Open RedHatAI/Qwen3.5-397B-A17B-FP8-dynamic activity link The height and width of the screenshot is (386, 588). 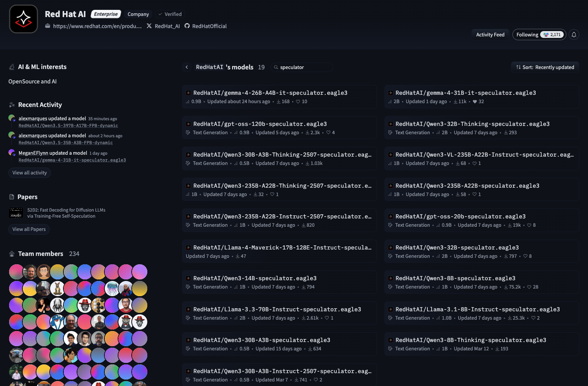[68, 126]
